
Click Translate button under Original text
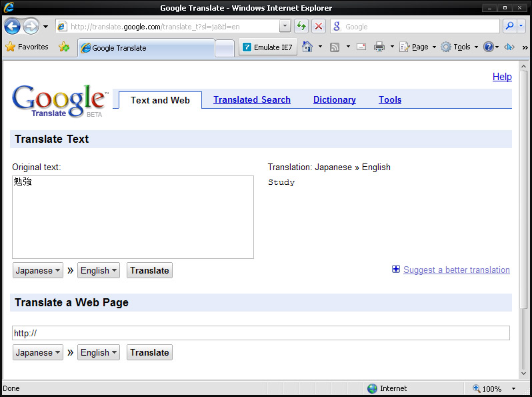tap(149, 270)
